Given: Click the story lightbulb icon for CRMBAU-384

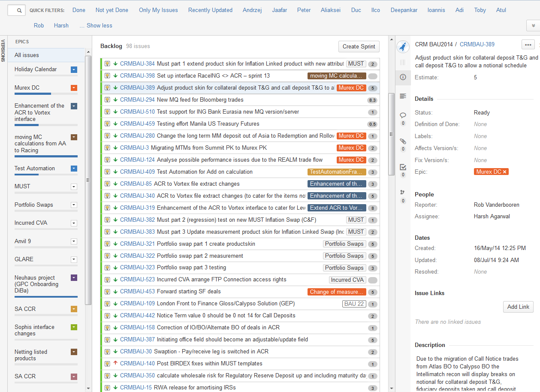Looking at the screenshot, I should [x=107, y=64].
